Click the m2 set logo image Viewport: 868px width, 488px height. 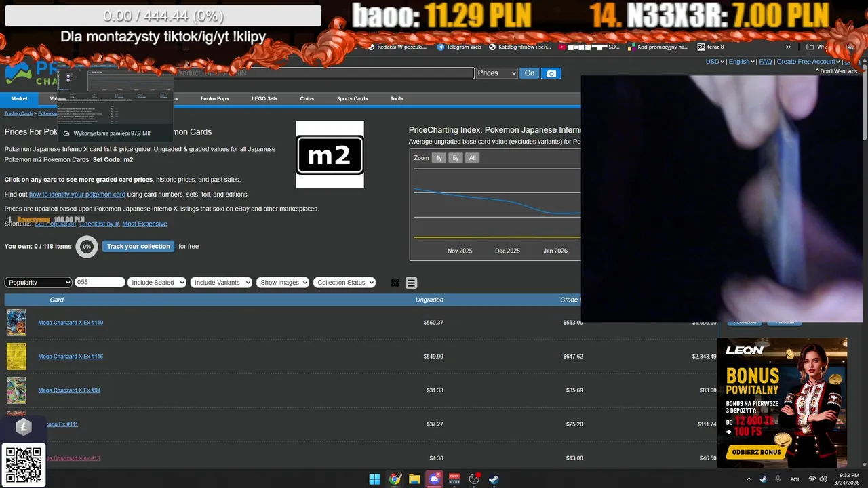(330, 155)
